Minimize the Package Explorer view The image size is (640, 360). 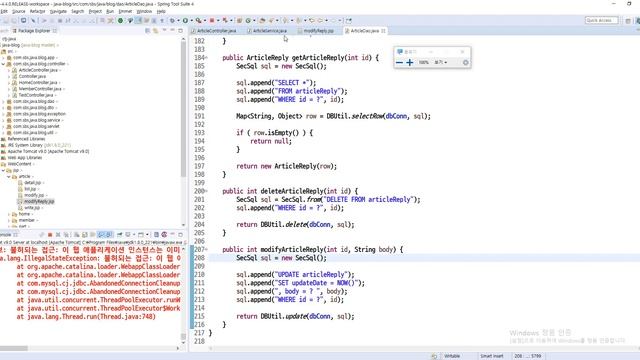point(172,30)
